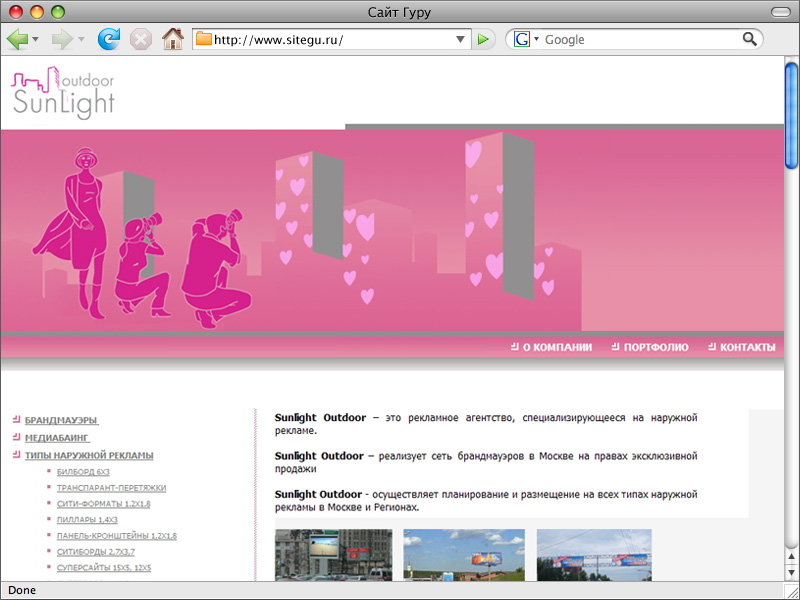Open the ТРАНСПАРАНТ-ПЕРЕТЯЖКИ link
This screenshot has width=800, height=600.
click(111, 488)
